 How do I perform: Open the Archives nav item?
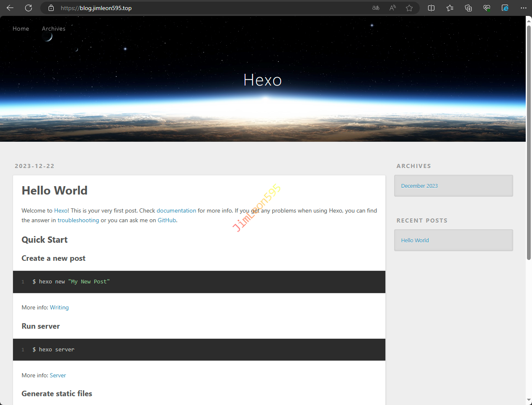tap(54, 29)
